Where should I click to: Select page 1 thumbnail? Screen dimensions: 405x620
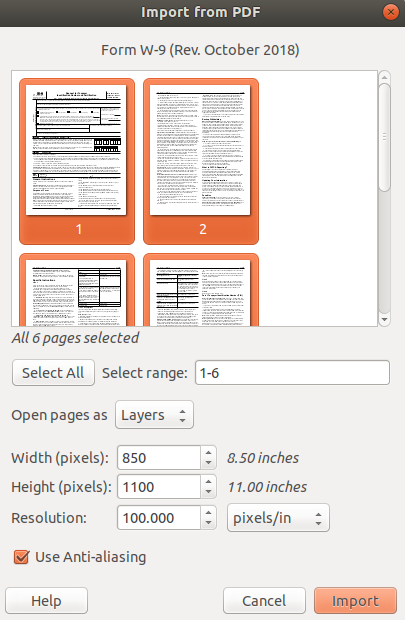coord(77,161)
